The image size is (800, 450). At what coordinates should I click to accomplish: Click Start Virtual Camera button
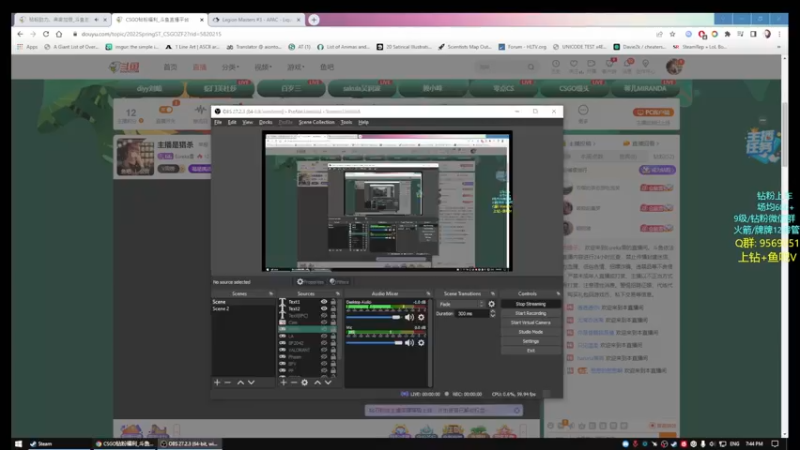point(531,322)
